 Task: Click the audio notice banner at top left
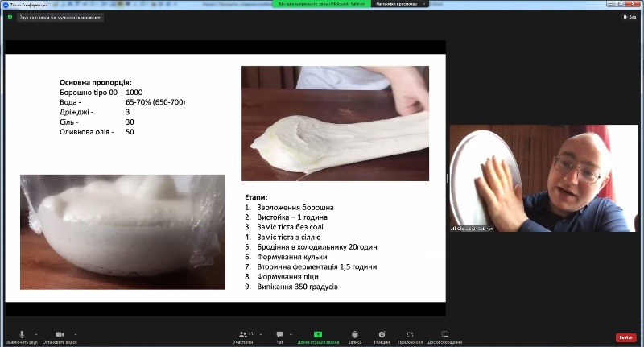pyautogui.click(x=60, y=17)
